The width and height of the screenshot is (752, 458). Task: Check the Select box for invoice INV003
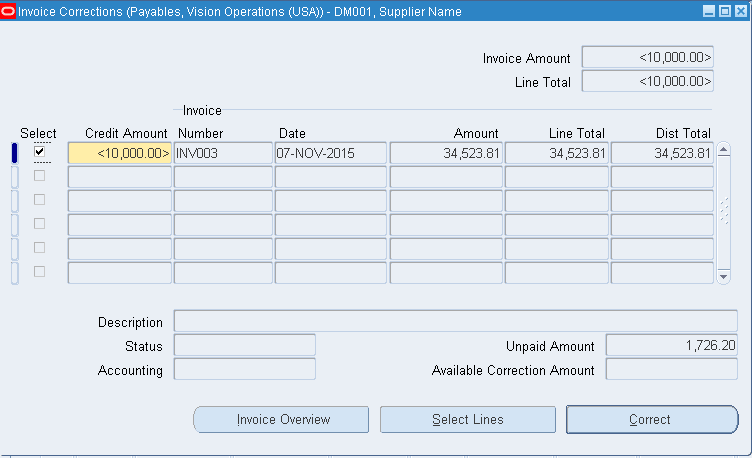point(40,152)
